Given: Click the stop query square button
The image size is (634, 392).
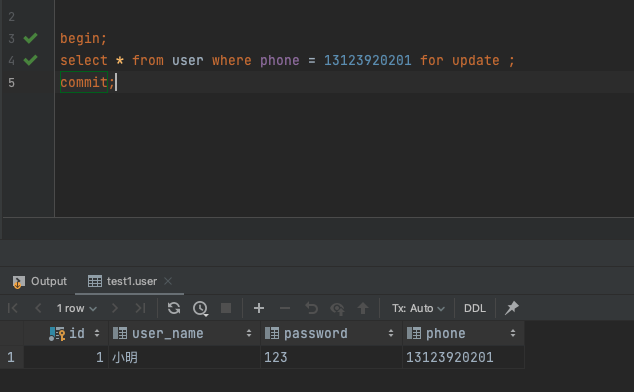Looking at the screenshot, I should click(x=226, y=308).
